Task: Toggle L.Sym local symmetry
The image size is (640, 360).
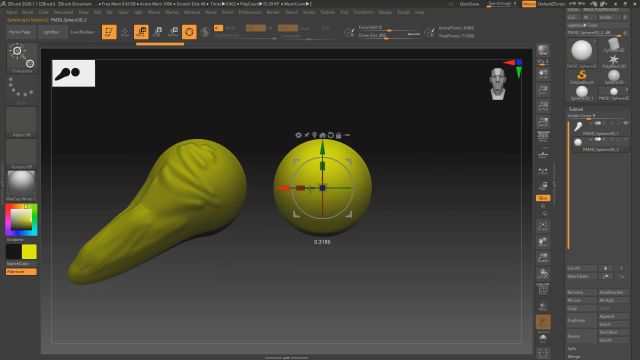Action: (543, 171)
